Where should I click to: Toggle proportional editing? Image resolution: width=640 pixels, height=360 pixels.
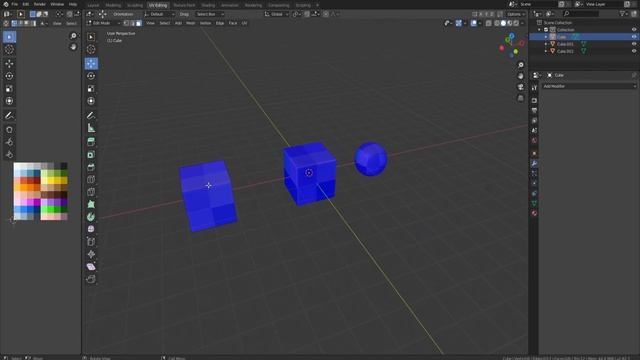pyautogui.click(x=326, y=14)
